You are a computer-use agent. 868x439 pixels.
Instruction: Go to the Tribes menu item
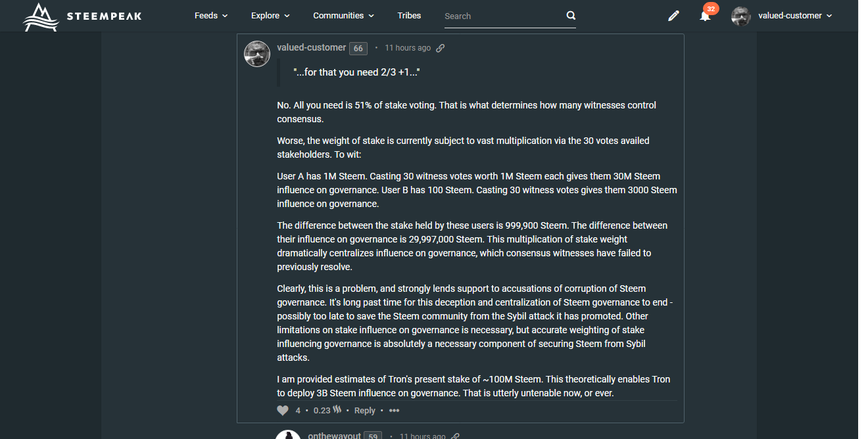tap(409, 16)
